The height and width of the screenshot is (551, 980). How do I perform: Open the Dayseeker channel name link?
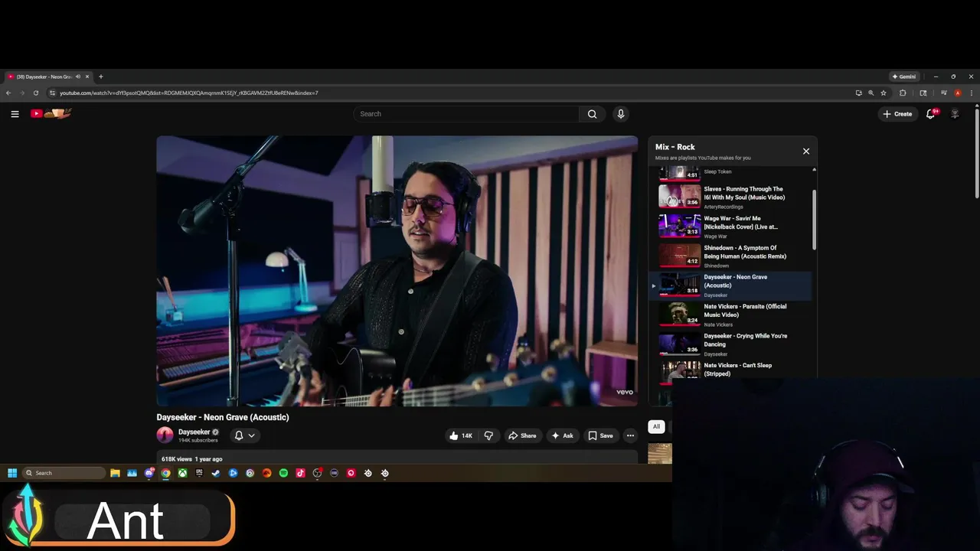[x=194, y=432]
